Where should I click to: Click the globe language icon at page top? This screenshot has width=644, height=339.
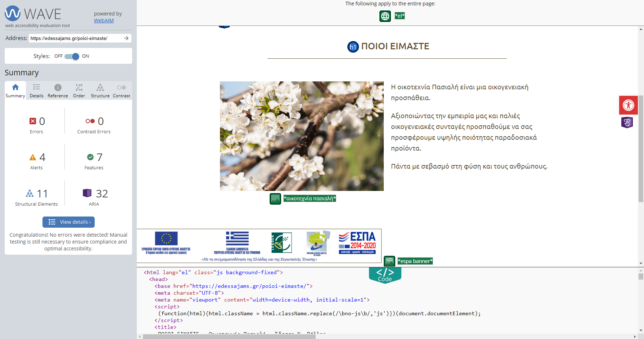tap(385, 16)
